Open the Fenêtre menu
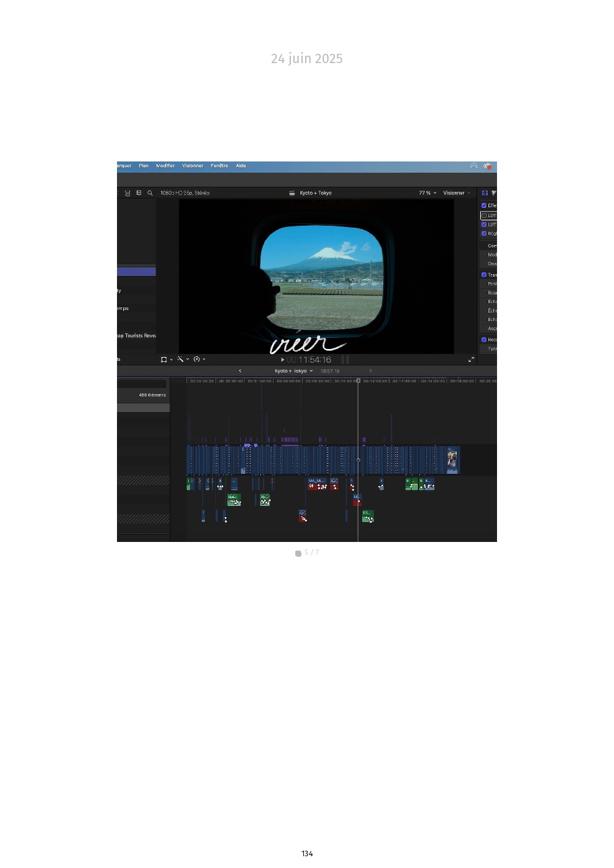 click(x=219, y=166)
